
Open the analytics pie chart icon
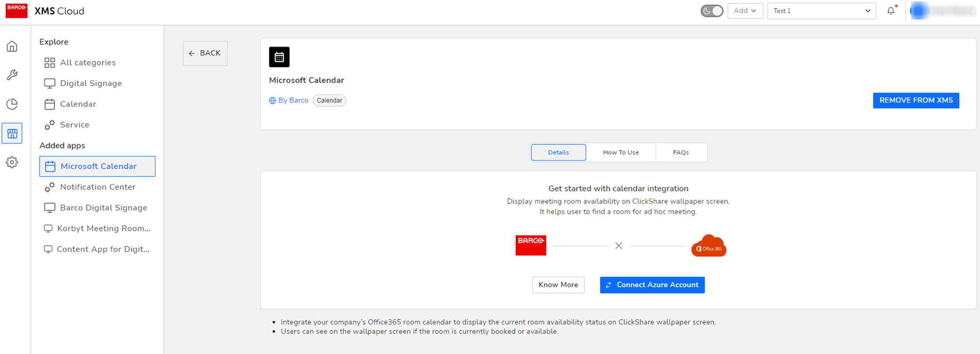pos(12,104)
